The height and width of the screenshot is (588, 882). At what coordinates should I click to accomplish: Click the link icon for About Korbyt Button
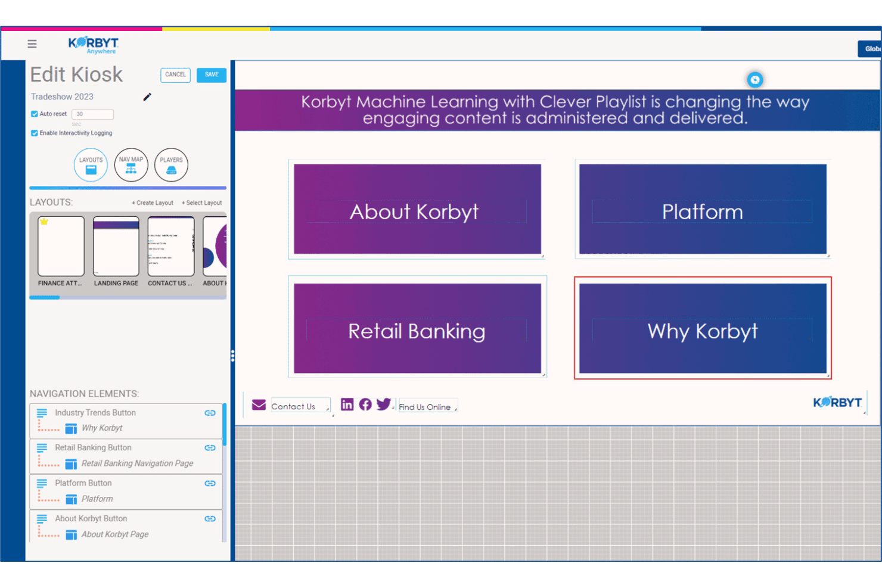[210, 518]
